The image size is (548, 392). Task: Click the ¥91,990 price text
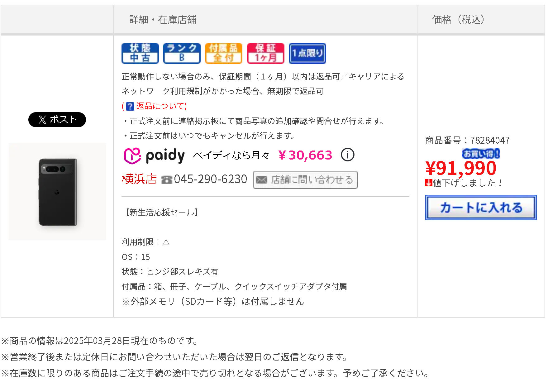tap(460, 168)
